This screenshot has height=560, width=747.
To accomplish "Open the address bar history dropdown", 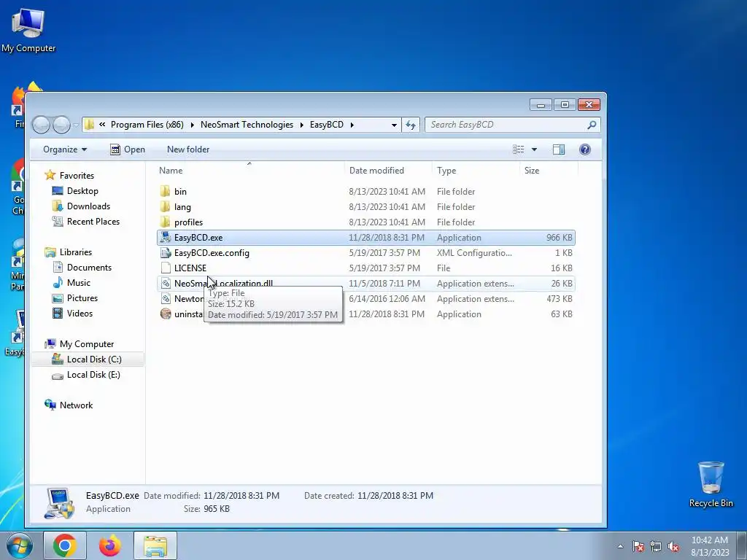I will [394, 125].
